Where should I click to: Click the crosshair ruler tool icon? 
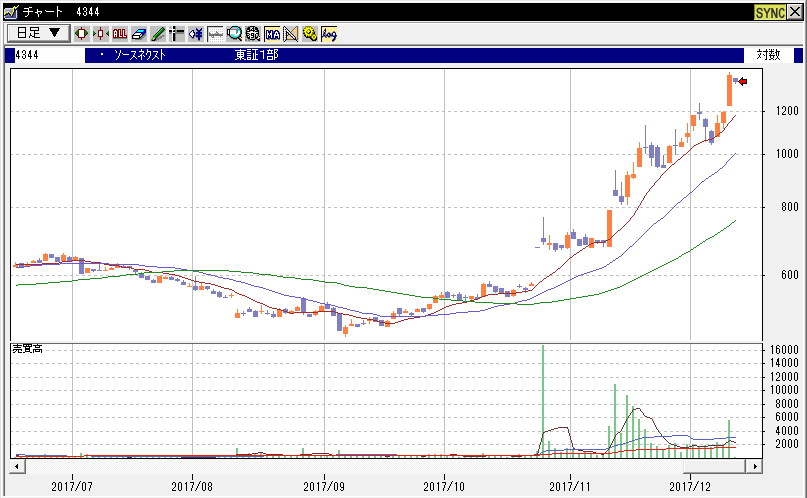pos(176,33)
